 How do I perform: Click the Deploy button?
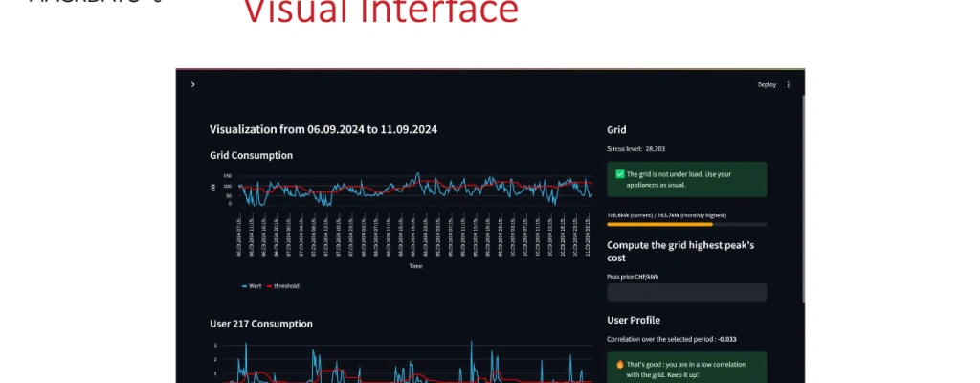tap(767, 84)
